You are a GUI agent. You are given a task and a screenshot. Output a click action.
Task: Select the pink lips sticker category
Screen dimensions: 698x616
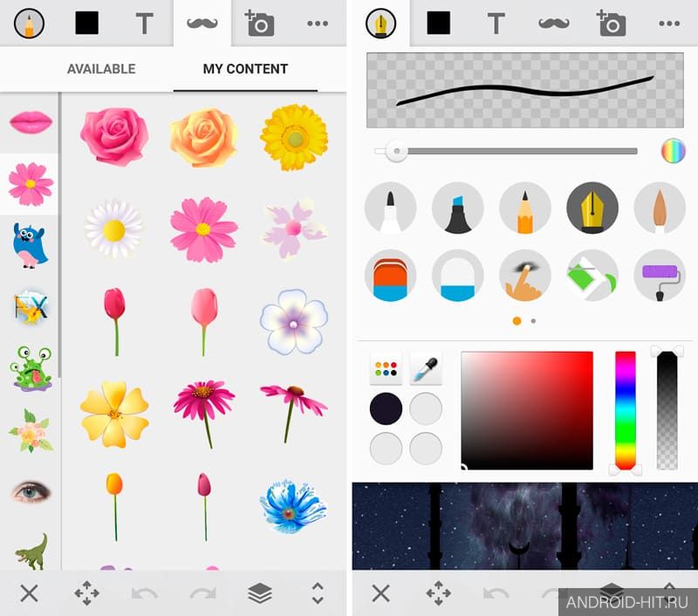pos(31,122)
